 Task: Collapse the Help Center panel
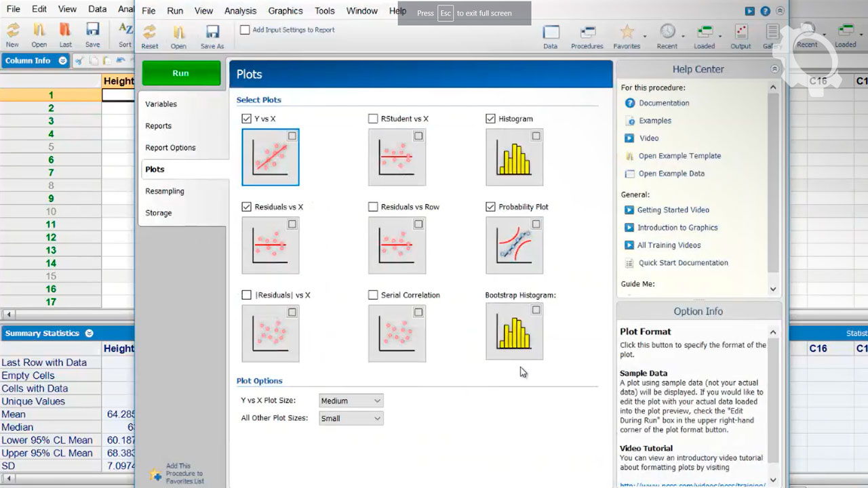pos(774,69)
